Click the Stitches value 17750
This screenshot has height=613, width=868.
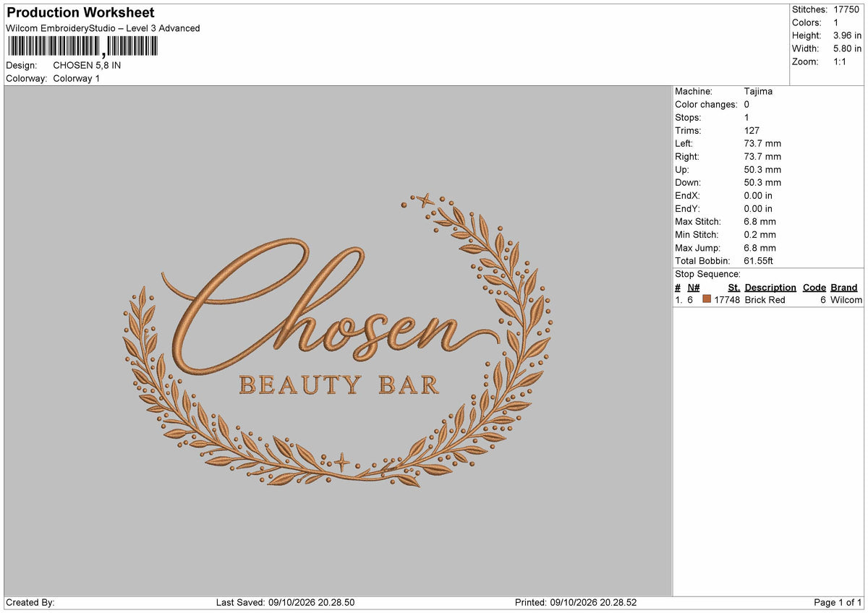(x=846, y=9)
